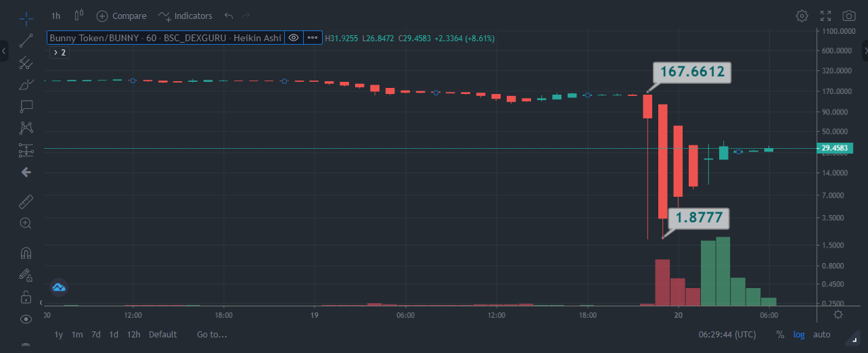The height and width of the screenshot is (353, 868).
Task: Click the 06:29:44 (UTC) timezone selector
Action: 727,334
